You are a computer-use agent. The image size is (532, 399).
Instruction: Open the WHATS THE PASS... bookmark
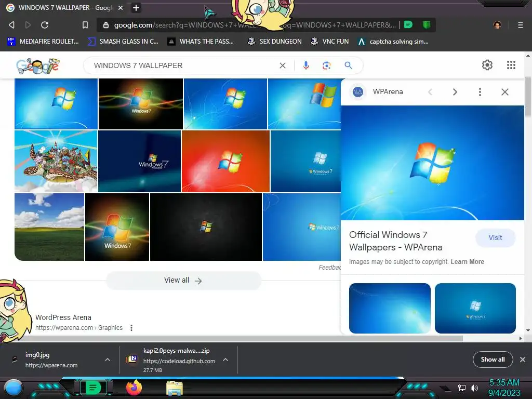coord(201,42)
